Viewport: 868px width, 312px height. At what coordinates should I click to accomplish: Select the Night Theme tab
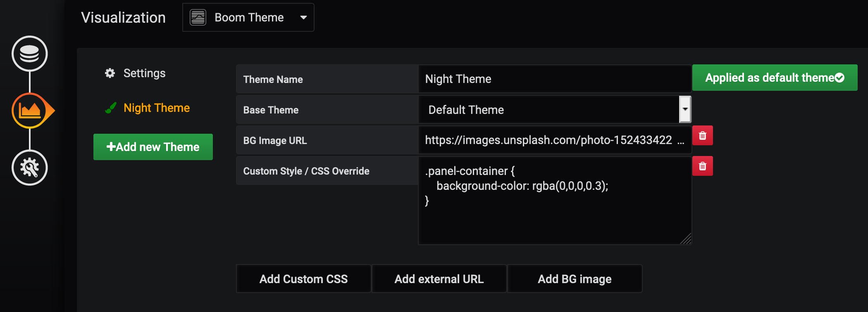(x=157, y=108)
